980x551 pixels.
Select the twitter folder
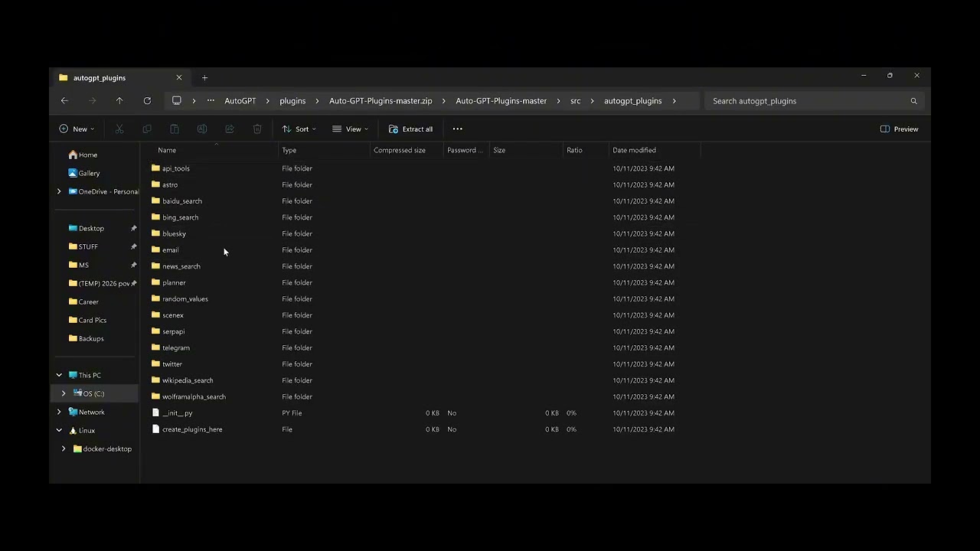click(172, 364)
